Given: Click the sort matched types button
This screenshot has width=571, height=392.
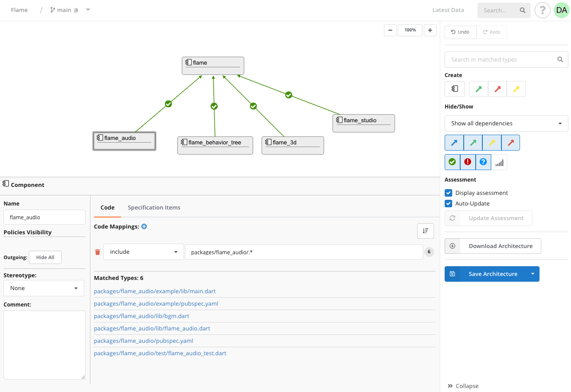Looking at the screenshot, I should click(x=426, y=231).
